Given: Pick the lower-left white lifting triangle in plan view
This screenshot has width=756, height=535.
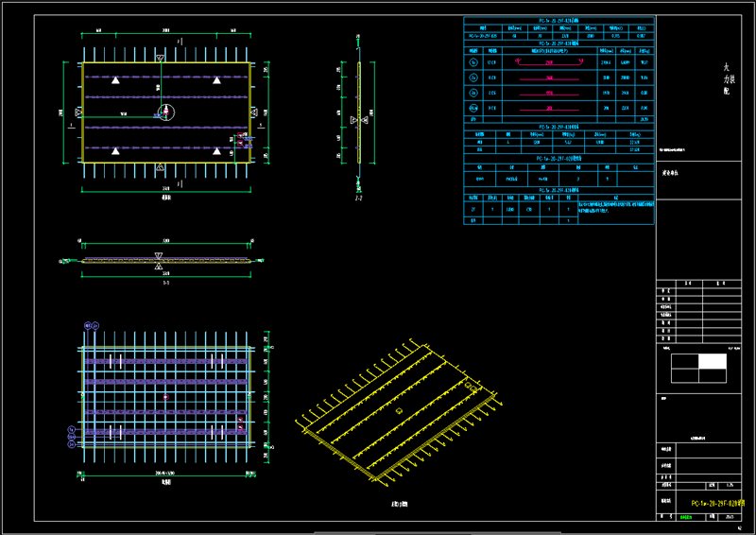Looking at the screenshot, I should point(115,151).
